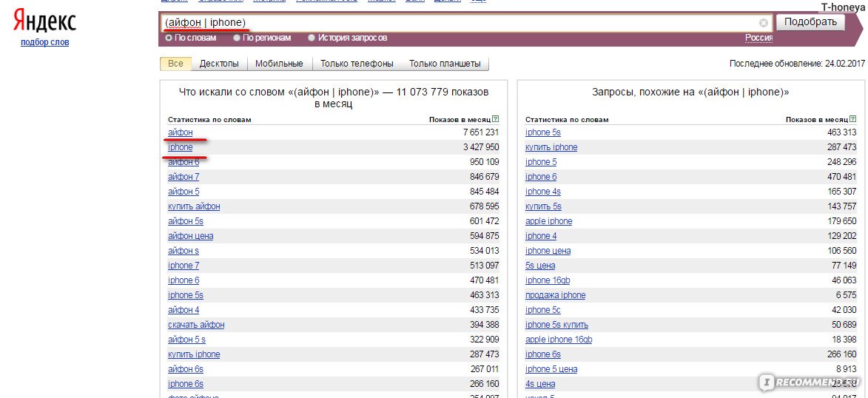This screenshot has width=868, height=398.
Task: Open the 'iphone 5 цена' similar query link
Action: pyautogui.click(x=551, y=369)
